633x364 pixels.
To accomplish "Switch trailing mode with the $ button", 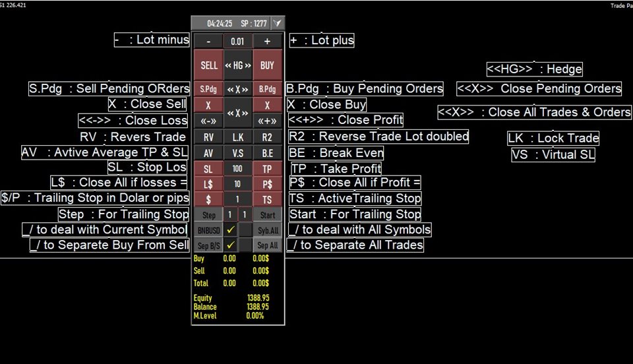I will 209,199.
